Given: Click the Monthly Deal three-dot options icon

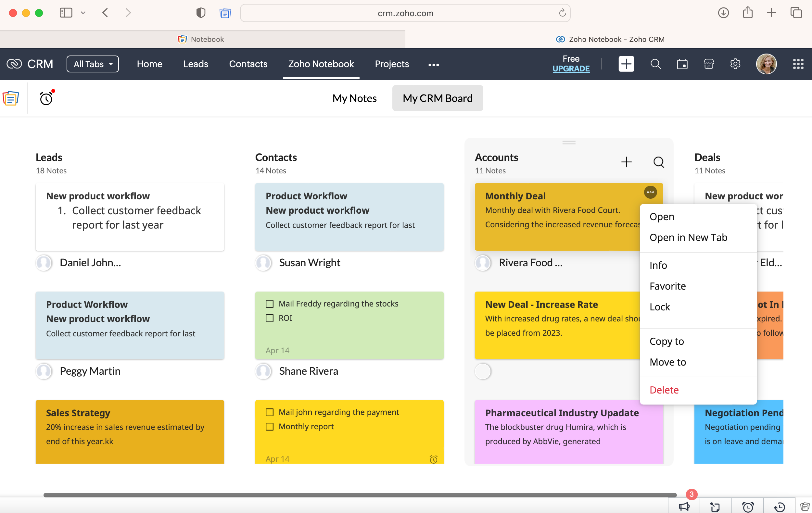Looking at the screenshot, I should (x=650, y=192).
